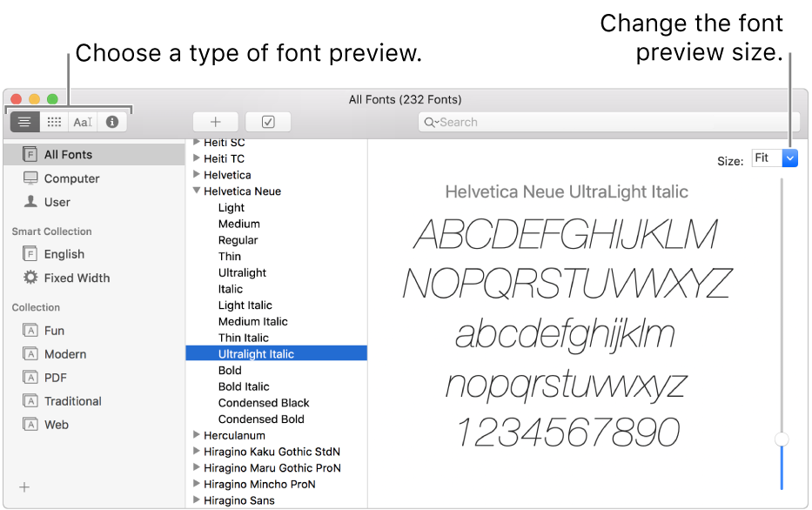Viewport: 812px width, 510px height.
Task: Collapse the Helvetica Neue font family
Action: point(196,191)
